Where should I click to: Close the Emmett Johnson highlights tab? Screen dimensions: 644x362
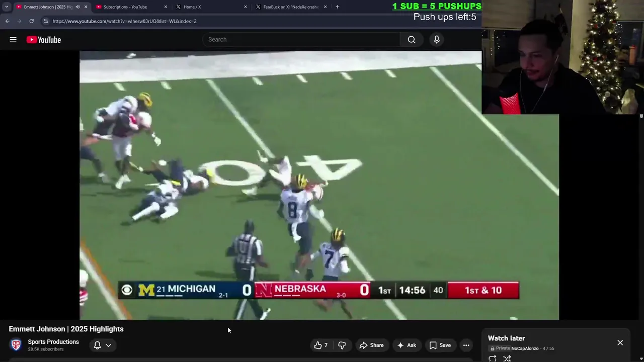(x=86, y=7)
